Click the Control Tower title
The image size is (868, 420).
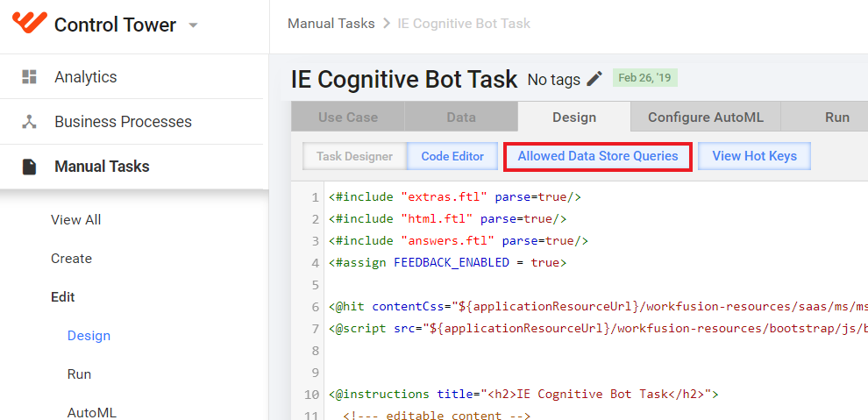pos(115,25)
